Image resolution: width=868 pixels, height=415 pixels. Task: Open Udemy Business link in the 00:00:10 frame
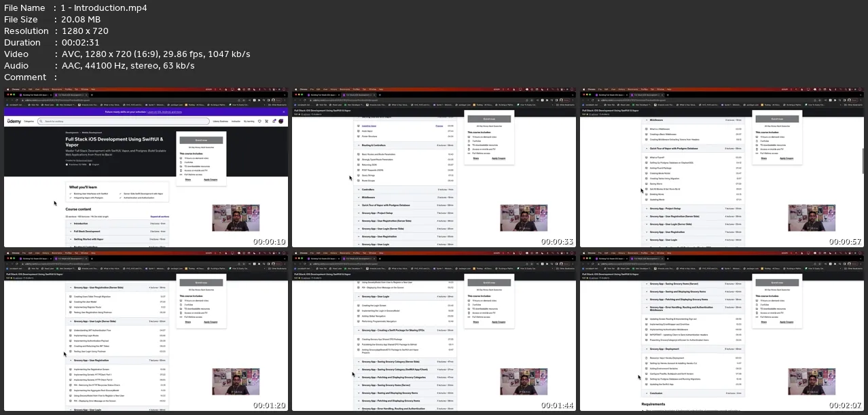[220, 122]
